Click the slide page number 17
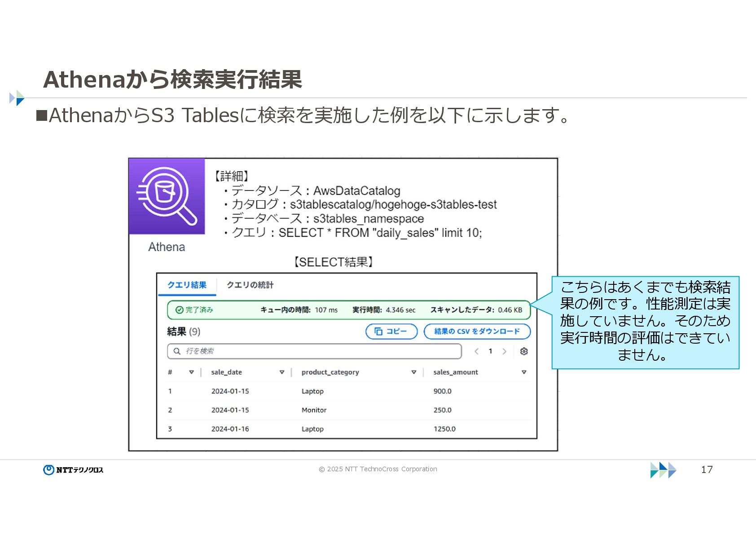Screen dimensions: 756x535 pos(707,470)
